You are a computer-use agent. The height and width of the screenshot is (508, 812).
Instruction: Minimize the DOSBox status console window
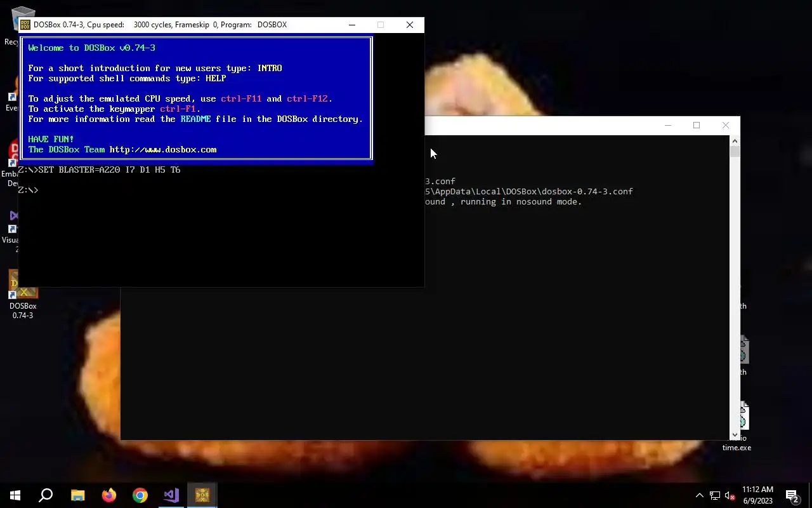tap(667, 125)
